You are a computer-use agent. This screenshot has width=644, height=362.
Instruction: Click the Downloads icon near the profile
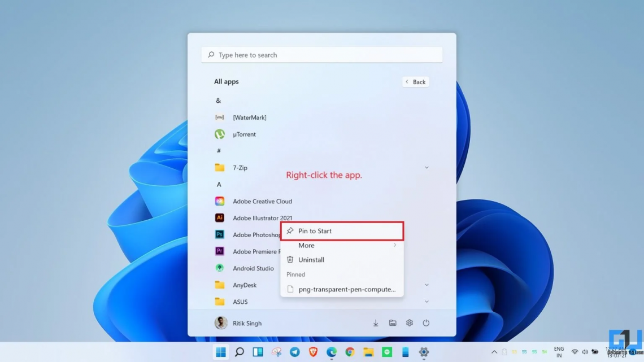click(x=376, y=322)
